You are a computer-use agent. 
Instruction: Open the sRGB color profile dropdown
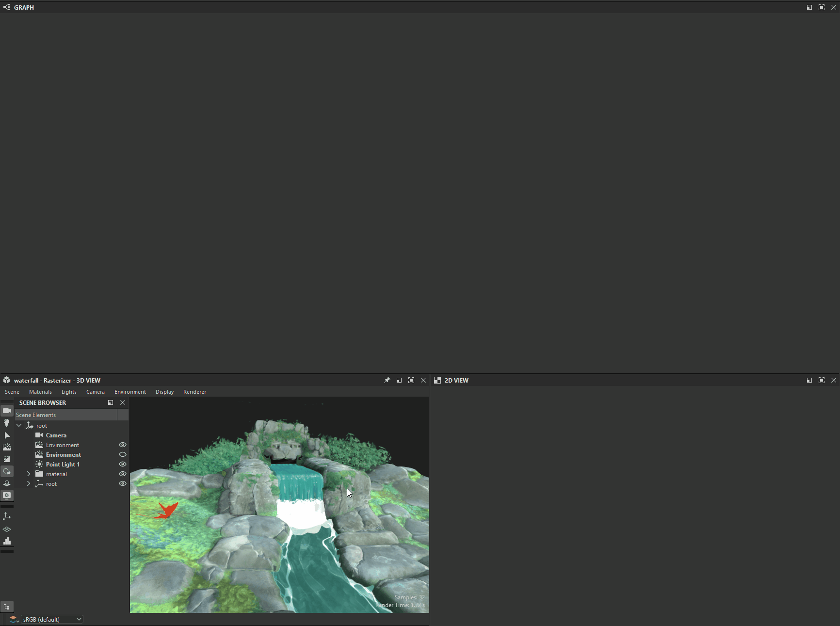(51, 619)
